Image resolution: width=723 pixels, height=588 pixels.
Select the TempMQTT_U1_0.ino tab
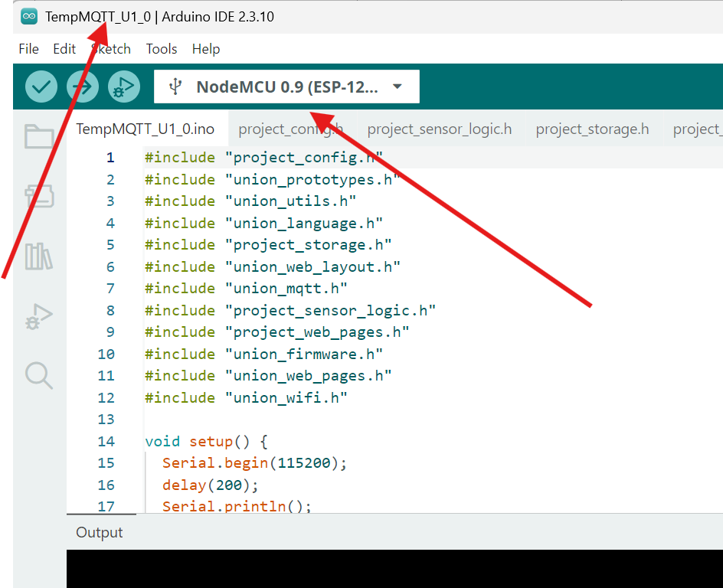146,129
